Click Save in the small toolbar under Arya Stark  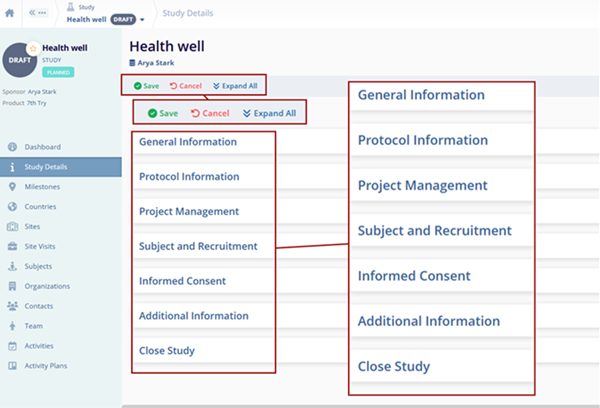(144, 86)
